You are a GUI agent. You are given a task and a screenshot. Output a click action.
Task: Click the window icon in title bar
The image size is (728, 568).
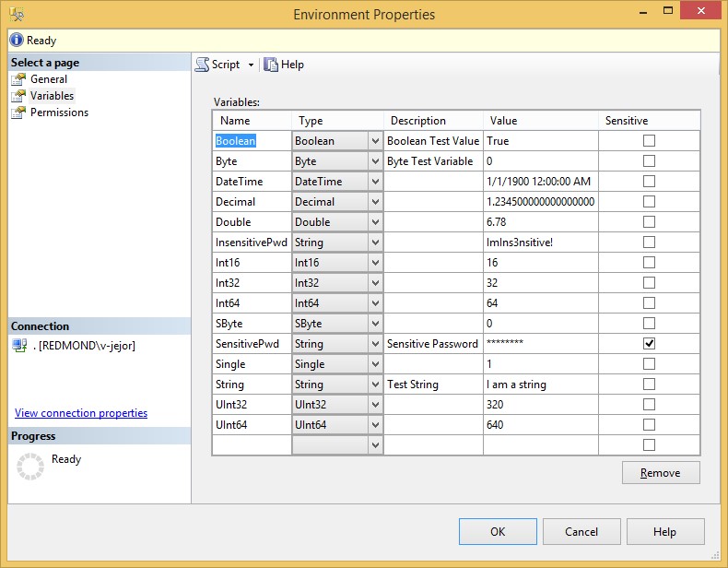(x=18, y=14)
